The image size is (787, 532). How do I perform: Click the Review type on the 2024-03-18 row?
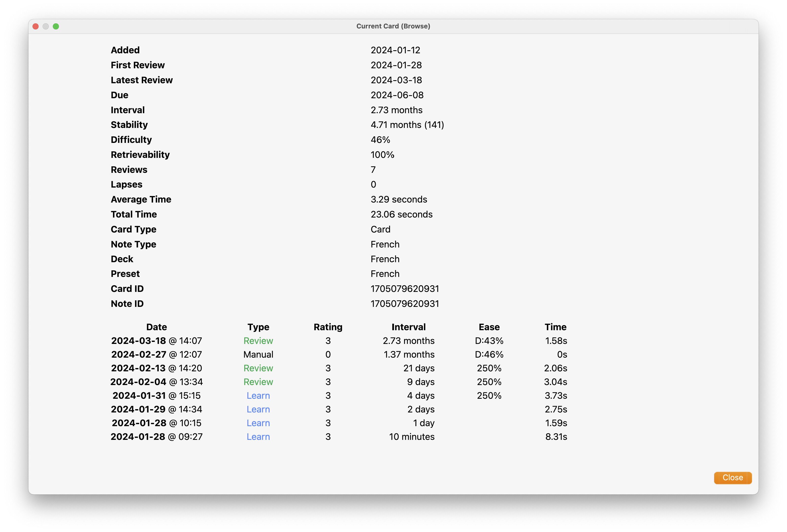click(258, 341)
